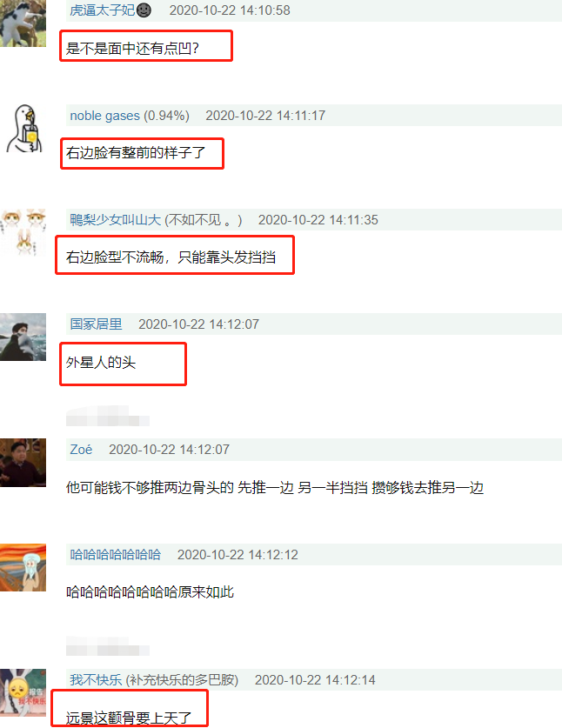Image resolution: width=562 pixels, height=728 pixels.
Task: Click the rabbit cats avatar thumbnail
Action: tap(23, 232)
